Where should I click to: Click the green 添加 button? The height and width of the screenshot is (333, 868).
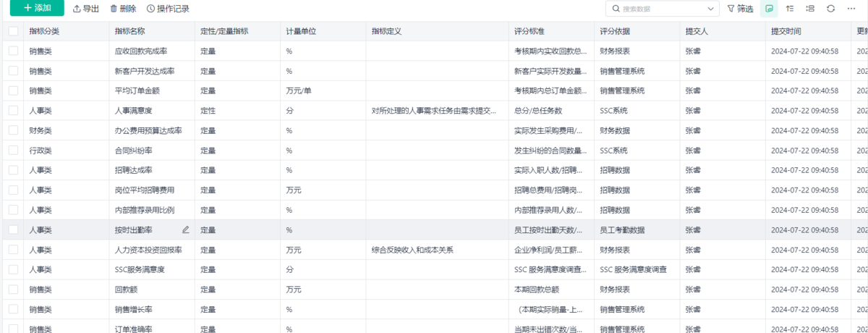(36, 8)
